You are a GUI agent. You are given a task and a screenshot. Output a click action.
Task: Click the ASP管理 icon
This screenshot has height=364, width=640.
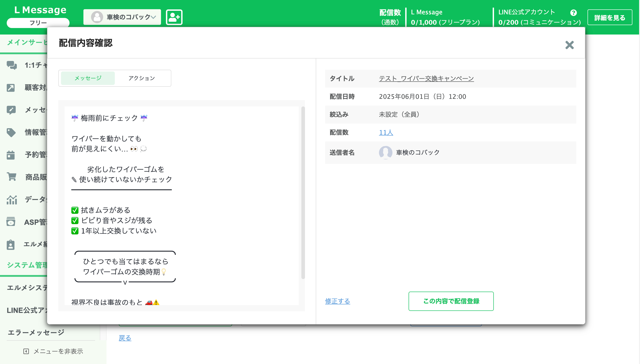pyautogui.click(x=11, y=222)
